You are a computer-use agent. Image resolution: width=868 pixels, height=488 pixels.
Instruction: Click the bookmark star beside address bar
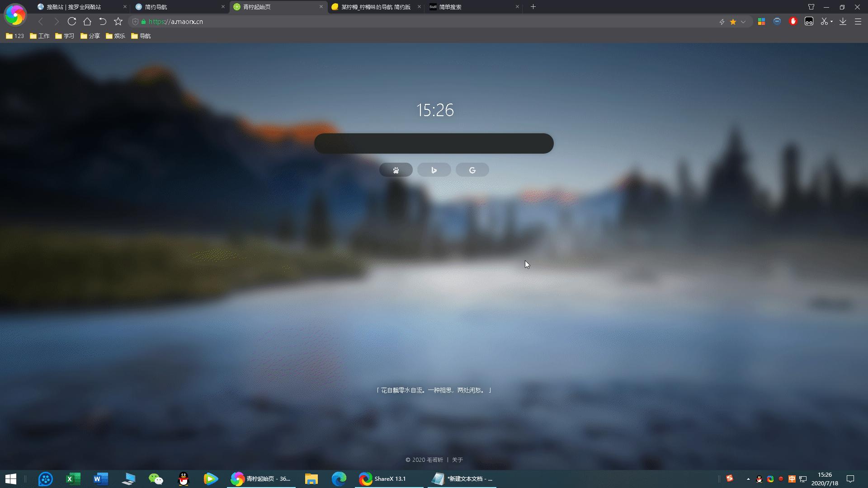tap(118, 21)
